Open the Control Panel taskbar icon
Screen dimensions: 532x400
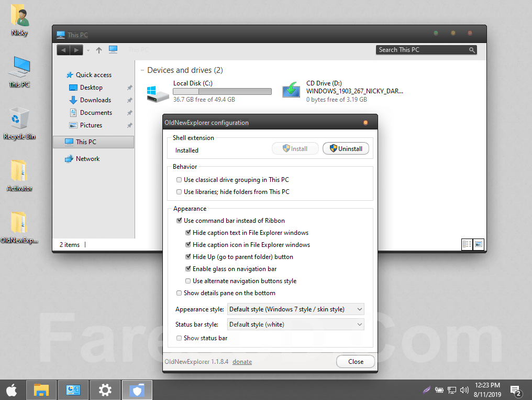[x=73, y=390]
